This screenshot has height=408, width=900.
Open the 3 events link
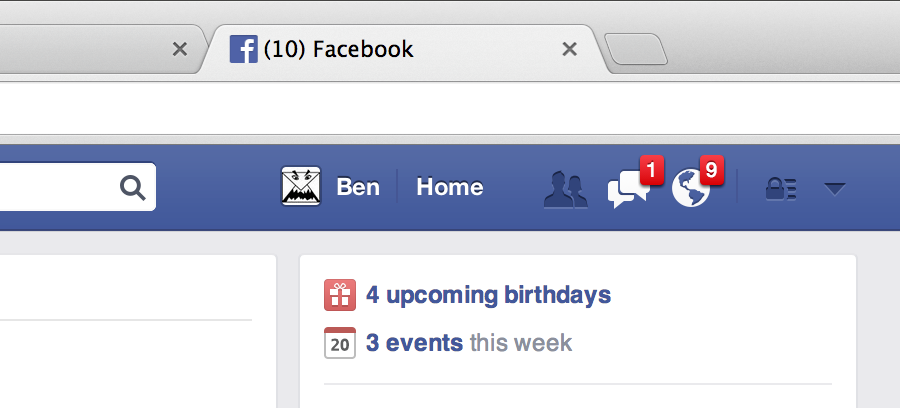tap(414, 343)
